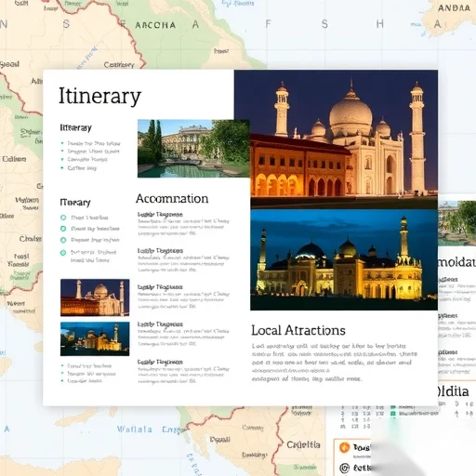The width and height of the screenshot is (476, 476).
Task: Toggle the second green circle in the checklist
Action: click(63, 229)
